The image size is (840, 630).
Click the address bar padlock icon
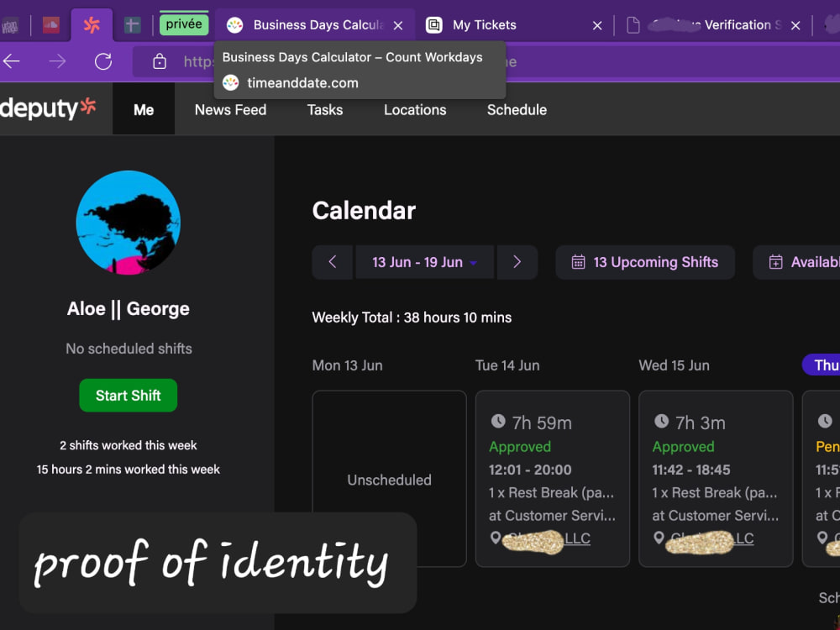click(159, 61)
